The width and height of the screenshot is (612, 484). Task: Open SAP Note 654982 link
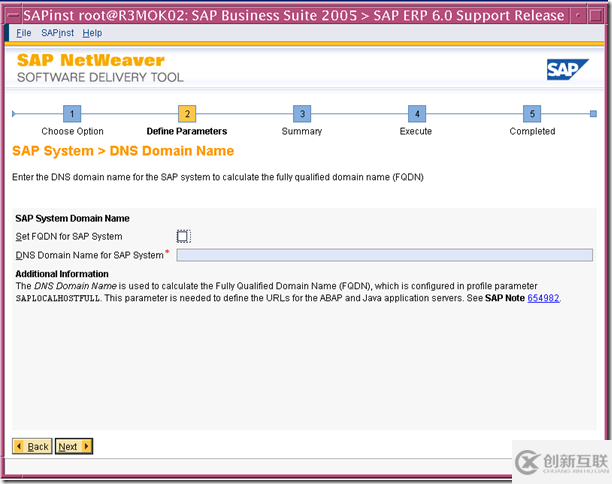coord(543,298)
